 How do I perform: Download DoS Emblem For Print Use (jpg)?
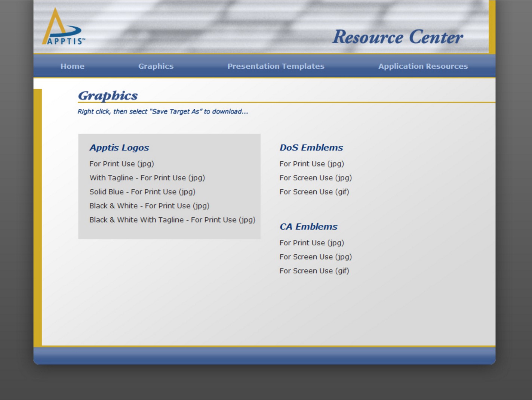312,164
